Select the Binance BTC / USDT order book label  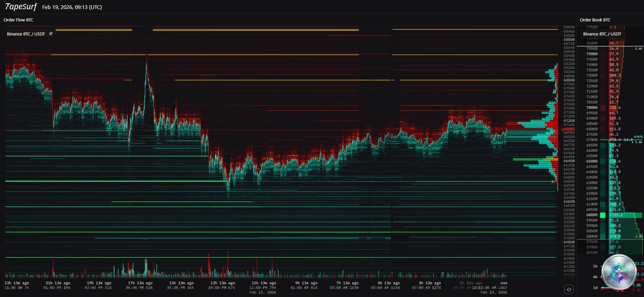click(x=602, y=34)
